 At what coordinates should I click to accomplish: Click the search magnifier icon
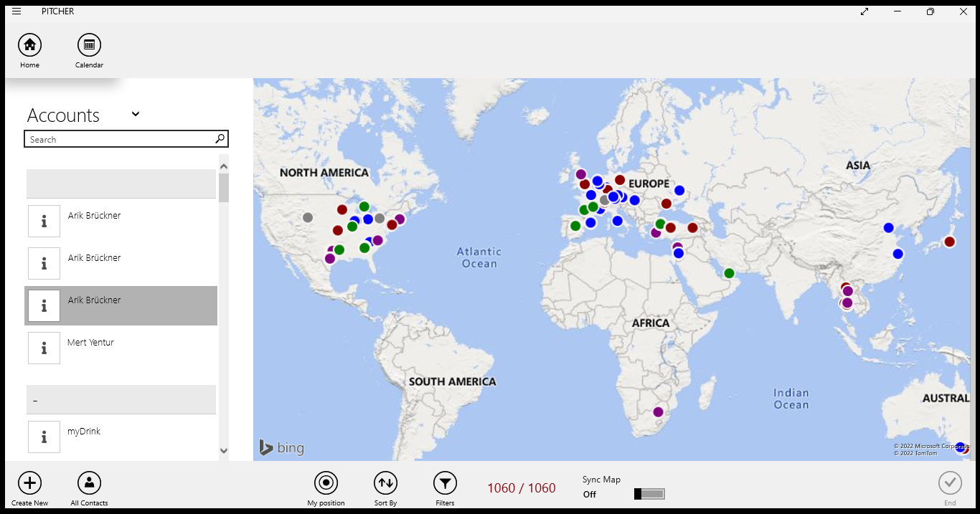click(220, 139)
